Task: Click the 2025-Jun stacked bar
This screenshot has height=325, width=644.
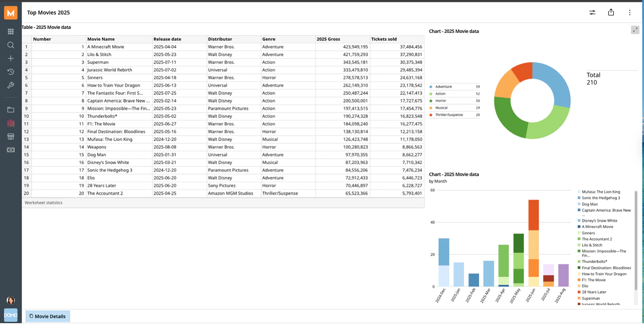Action: [534, 243]
